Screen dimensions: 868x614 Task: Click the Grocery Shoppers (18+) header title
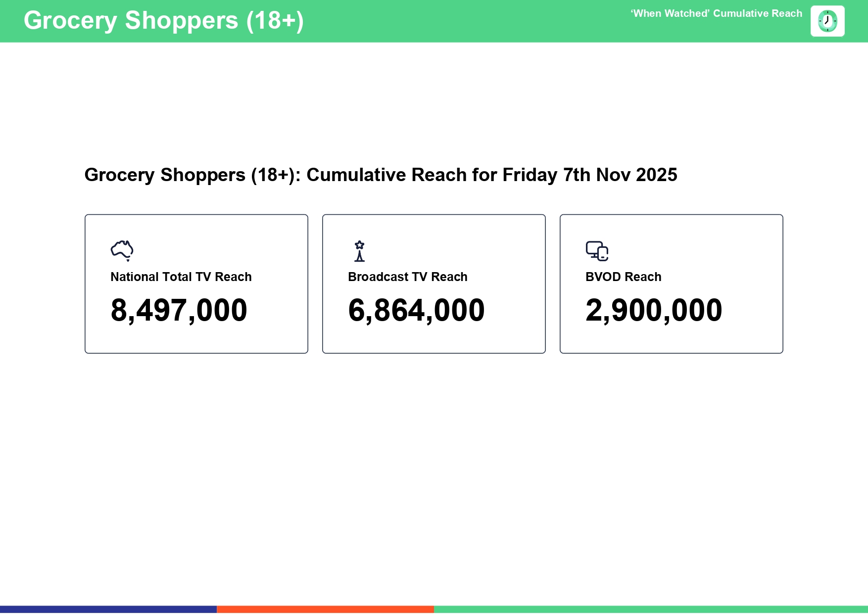(163, 21)
